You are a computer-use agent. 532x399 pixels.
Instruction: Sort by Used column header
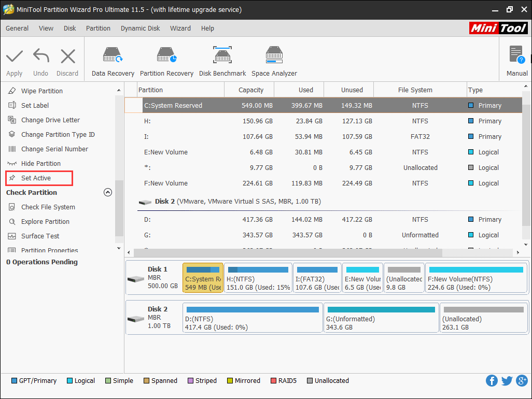coord(299,90)
